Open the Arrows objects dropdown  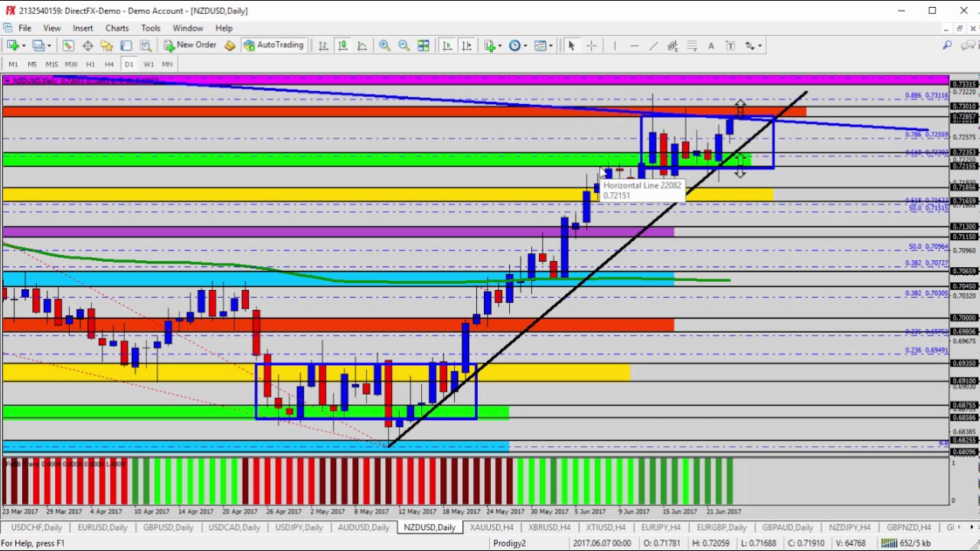pos(753,46)
